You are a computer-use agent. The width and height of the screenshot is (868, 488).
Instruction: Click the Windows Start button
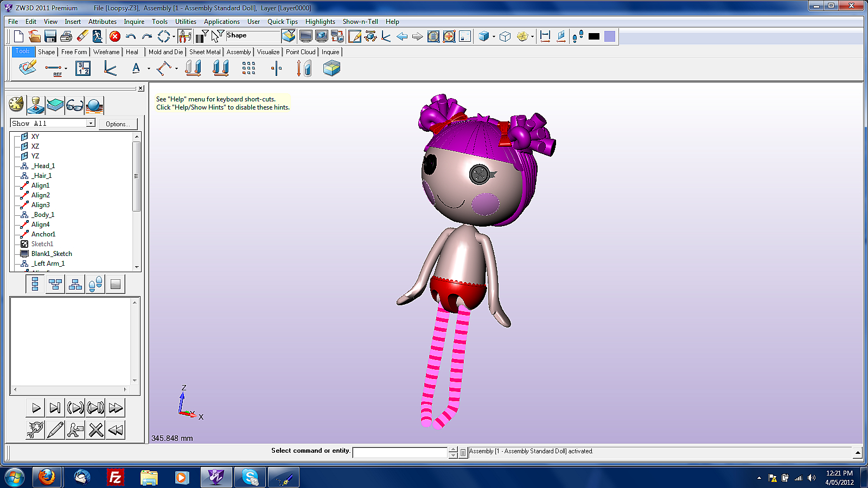coord(15,477)
